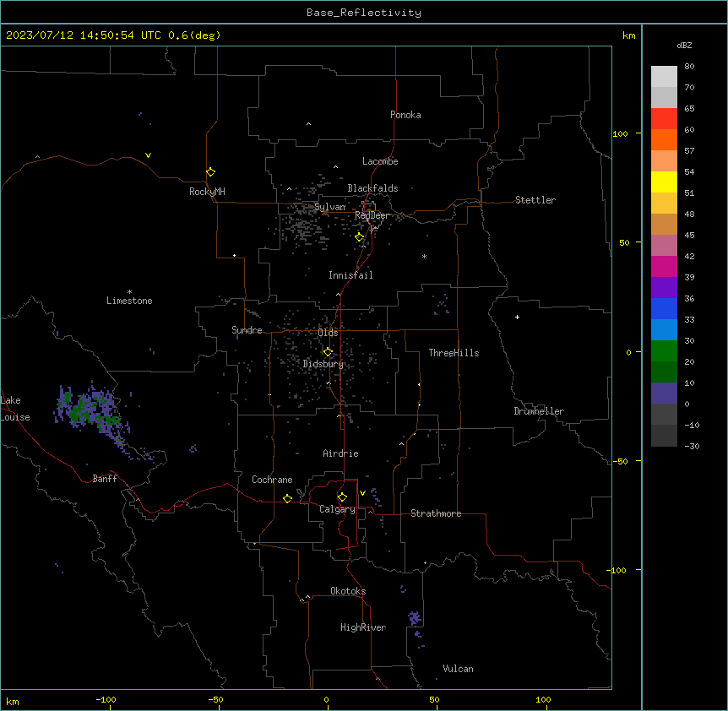Screen dimensions: 728x711
Task: Click the -100 tick on the horizontal axis
Action: [106, 699]
